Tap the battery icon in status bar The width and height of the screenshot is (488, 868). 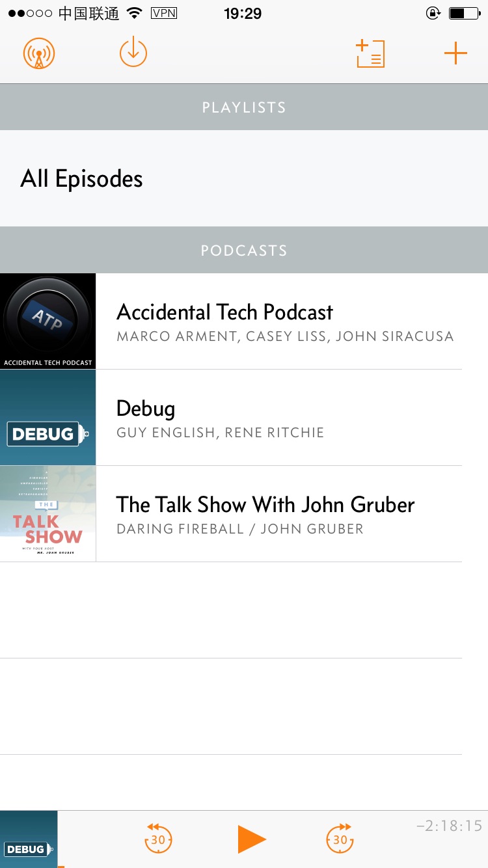pos(464,14)
